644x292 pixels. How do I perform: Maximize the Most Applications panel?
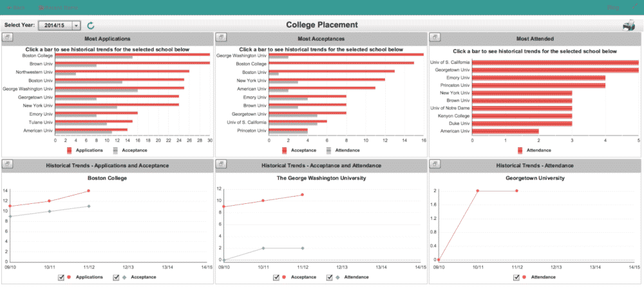tap(7, 39)
